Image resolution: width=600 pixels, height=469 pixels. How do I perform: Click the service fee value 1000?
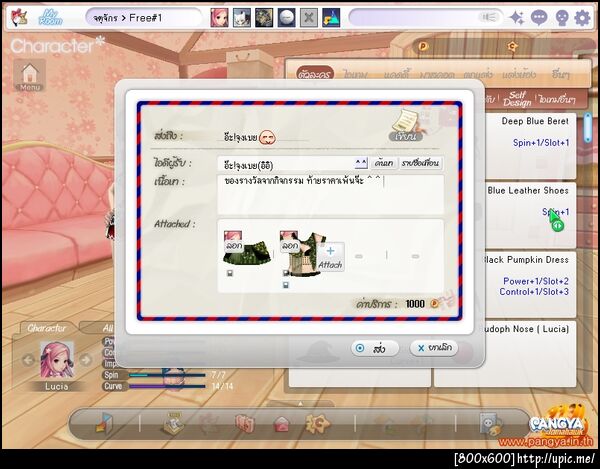point(415,304)
